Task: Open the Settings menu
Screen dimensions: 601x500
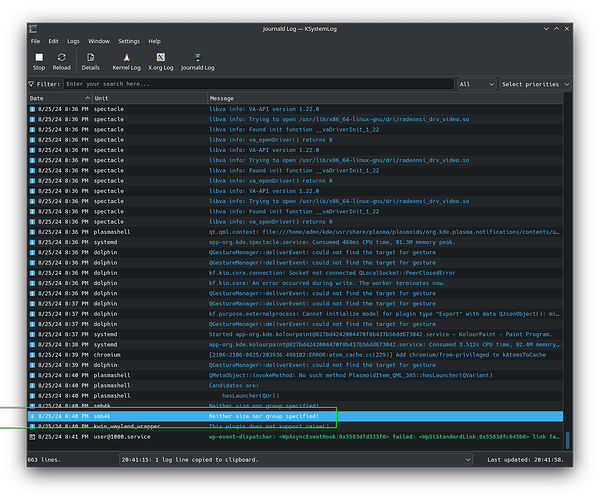Action: [x=129, y=41]
